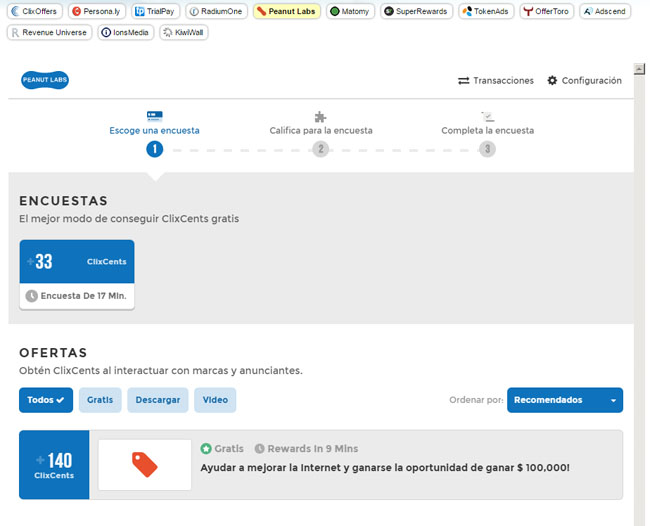Open the ClixOffers tab
Viewport: 650px width, 526px height.
(35, 11)
